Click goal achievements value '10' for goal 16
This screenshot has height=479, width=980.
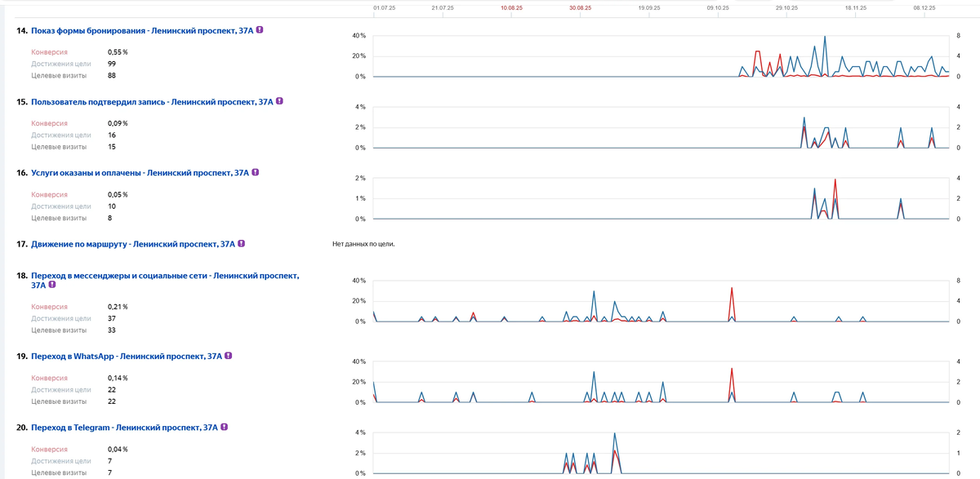[112, 206]
